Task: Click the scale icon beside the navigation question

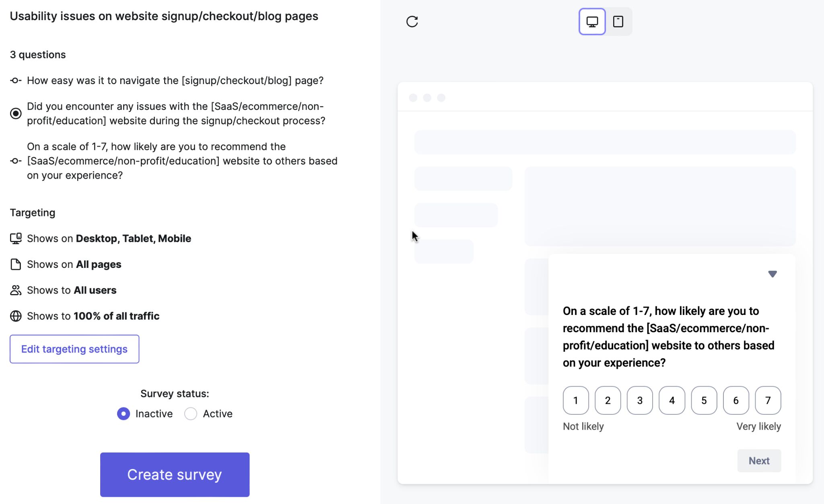Action: click(15, 80)
